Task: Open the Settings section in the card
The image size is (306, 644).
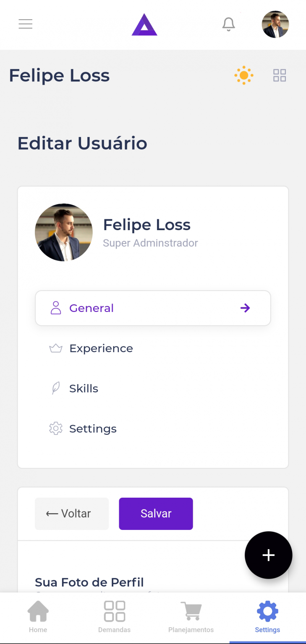Action: click(x=93, y=429)
